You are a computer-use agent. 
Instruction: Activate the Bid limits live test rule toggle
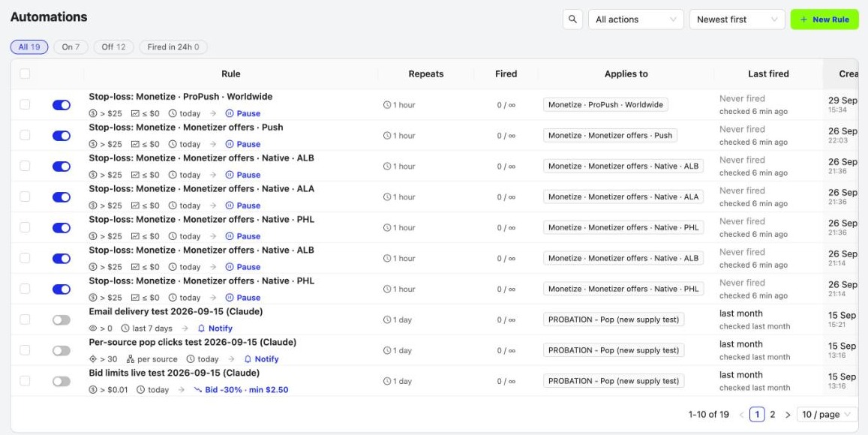coord(62,381)
